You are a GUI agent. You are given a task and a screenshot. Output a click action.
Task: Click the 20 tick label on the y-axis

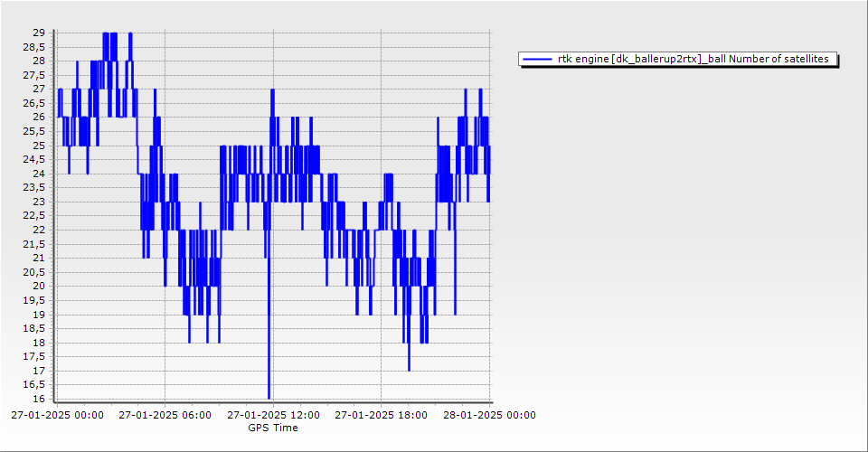click(39, 286)
